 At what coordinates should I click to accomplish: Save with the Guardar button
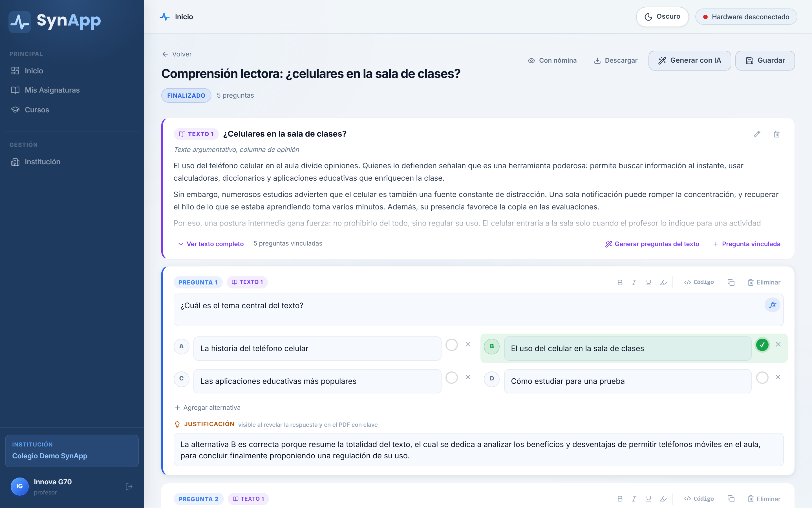[x=765, y=60]
